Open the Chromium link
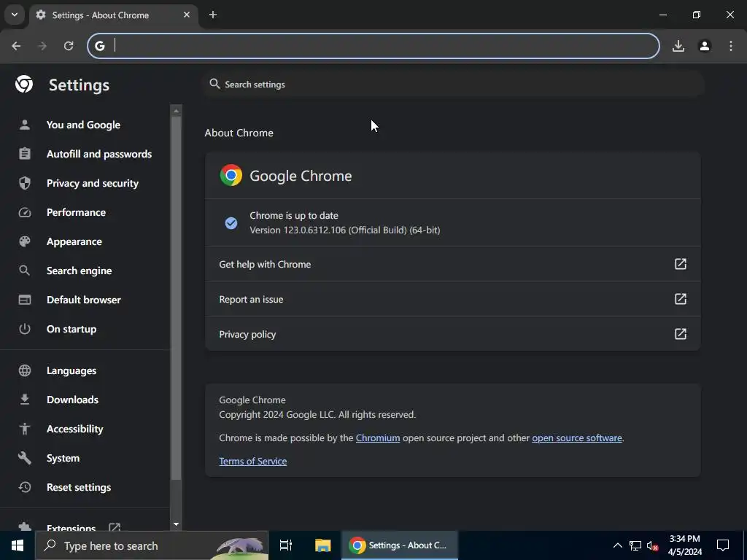 point(378,437)
